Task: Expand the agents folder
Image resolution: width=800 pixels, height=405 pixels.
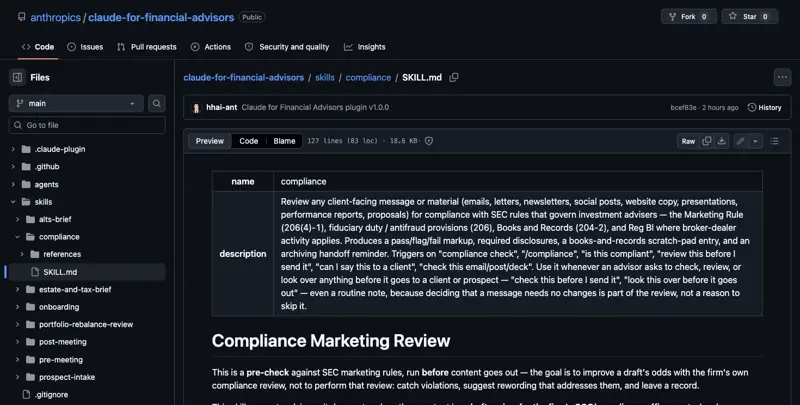Action: click(13, 185)
